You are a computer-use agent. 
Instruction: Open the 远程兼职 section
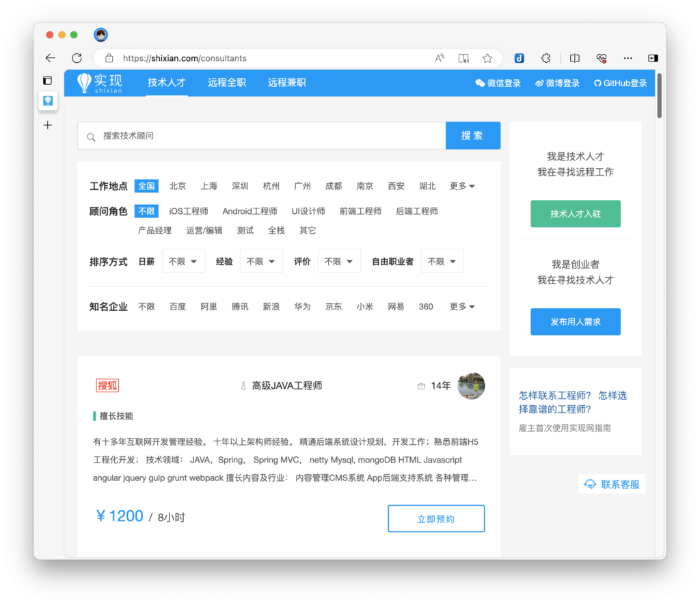click(286, 82)
